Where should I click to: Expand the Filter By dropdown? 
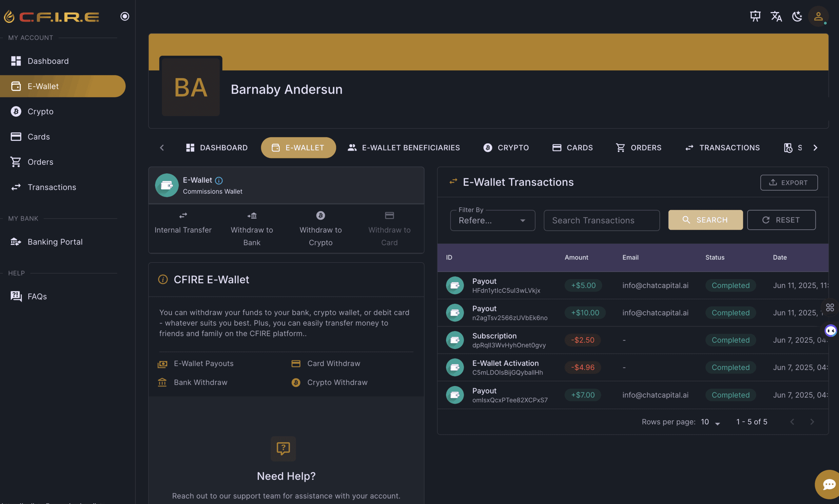[x=493, y=221]
